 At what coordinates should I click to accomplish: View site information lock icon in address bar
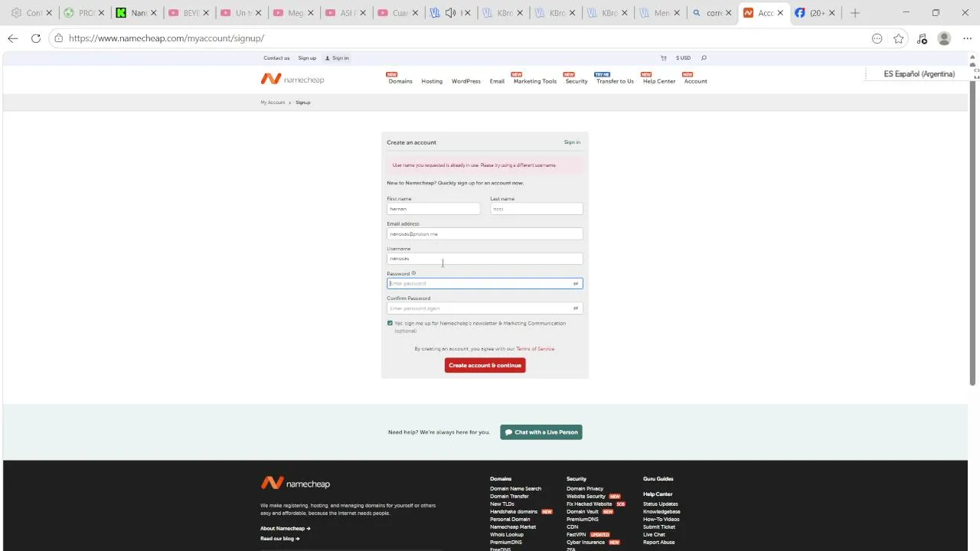point(58,38)
